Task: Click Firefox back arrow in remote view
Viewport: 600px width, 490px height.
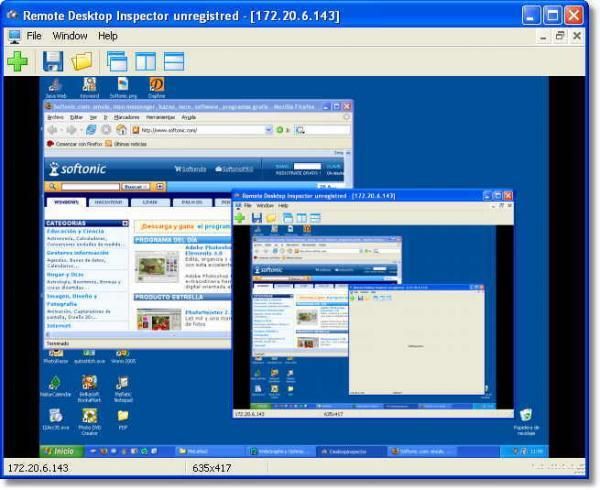Action: (x=52, y=130)
